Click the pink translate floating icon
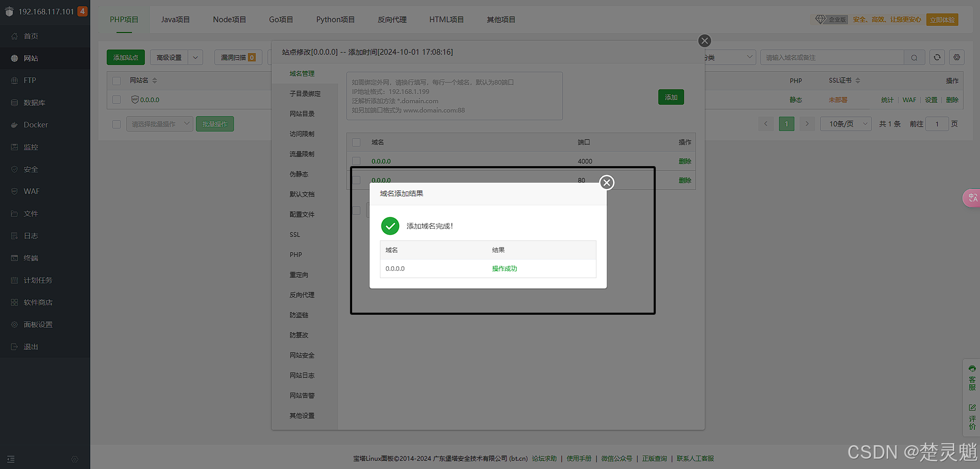980x469 pixels. pyautogui.click(x=972, y=198)
